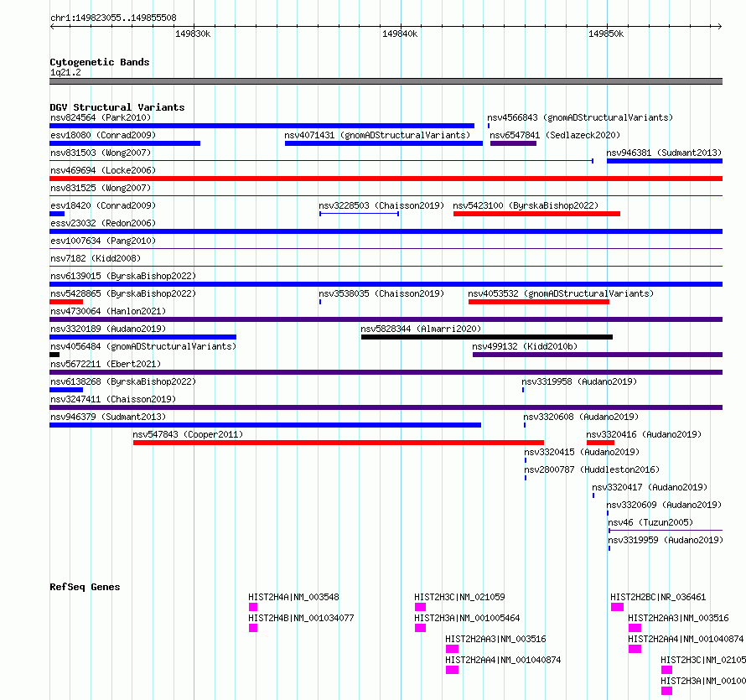Open gene HIST2H2BC|NR_036461

tap(658, 597)
